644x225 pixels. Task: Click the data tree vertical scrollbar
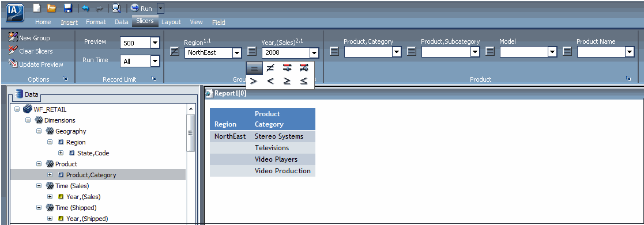pyautogui.click(x=191, y=133)
